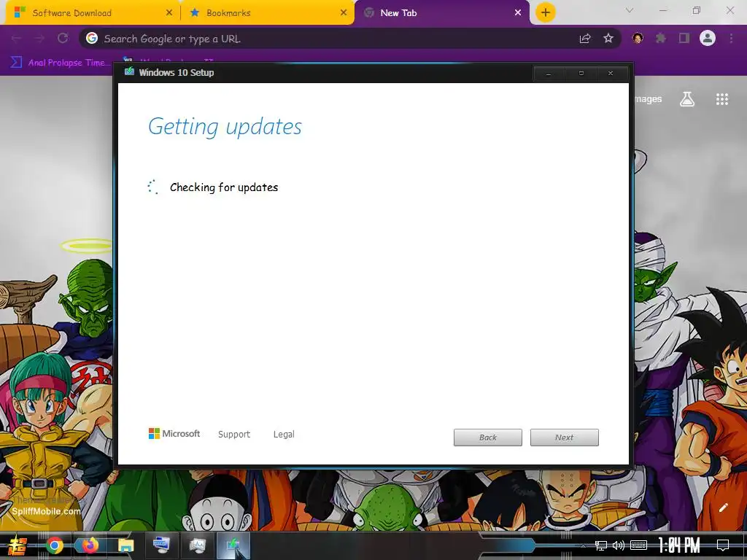The width and height of the screenshot is (747, 560).
Task: Show hidden tray icons chevron
Action: tap(583, 545)
